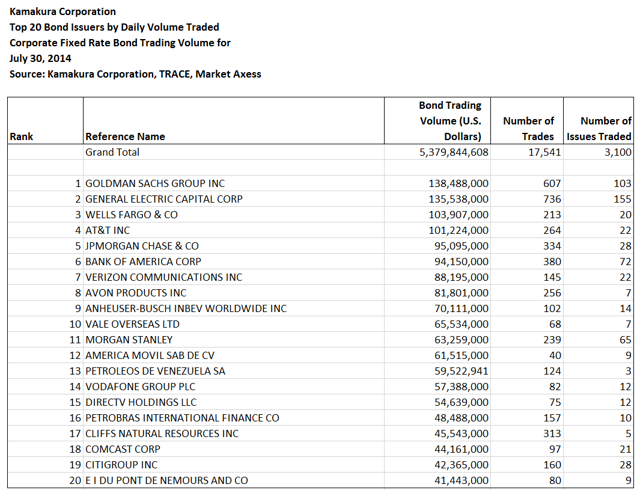Select the 'Grand Total' row label
This screenshot has width=640, height=490.
click(112, 152)
